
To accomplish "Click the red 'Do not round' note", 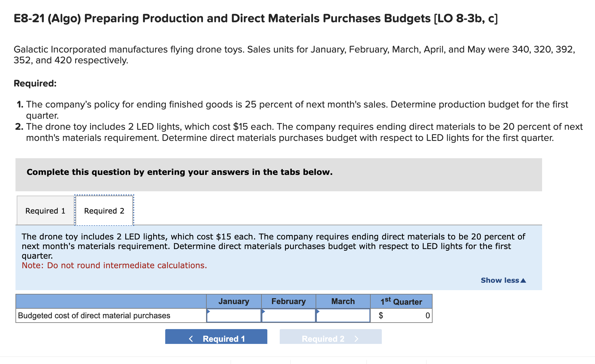I will pyautogui.click(x=114, y=265).
